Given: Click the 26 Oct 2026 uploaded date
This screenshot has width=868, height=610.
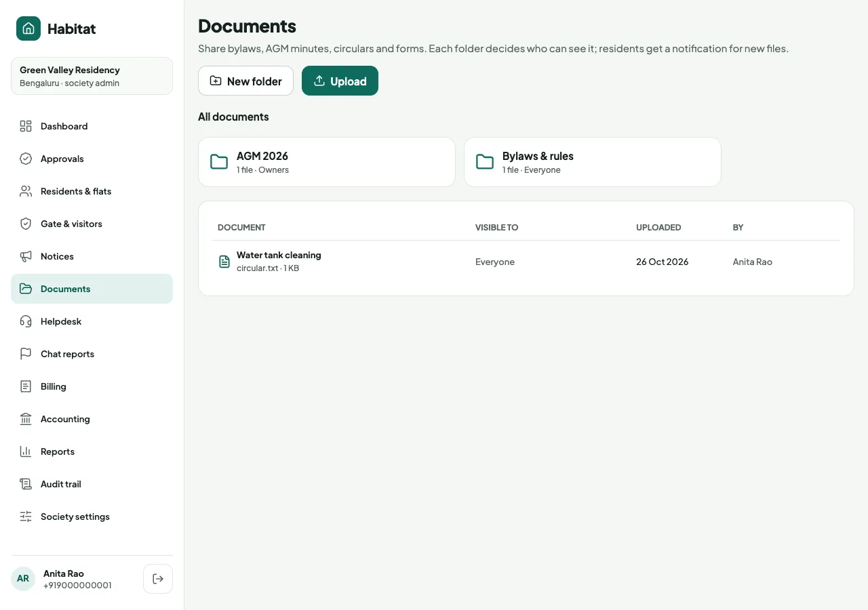Looking at the screenshot, I should click(x=662, y=262).
